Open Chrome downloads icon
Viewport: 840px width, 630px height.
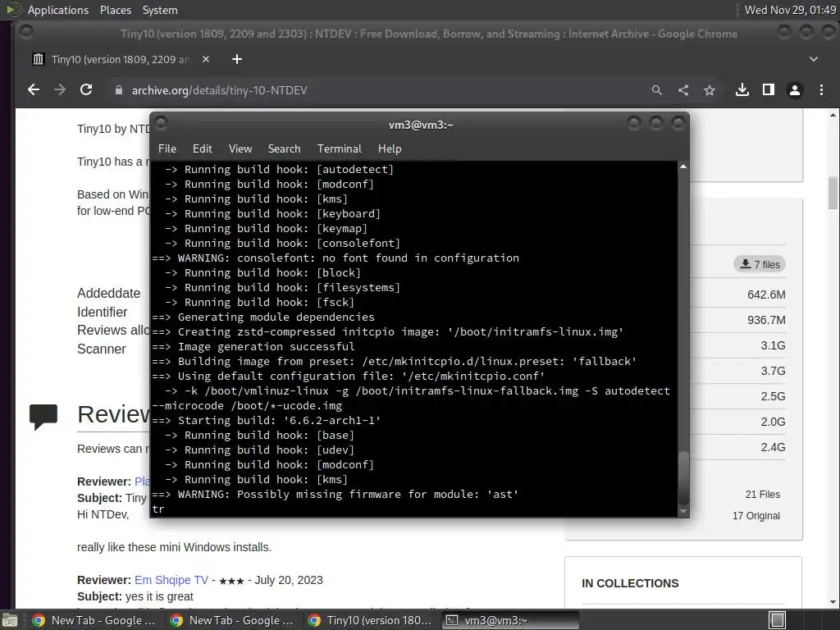pyautogui.click(x=742, y=90)
